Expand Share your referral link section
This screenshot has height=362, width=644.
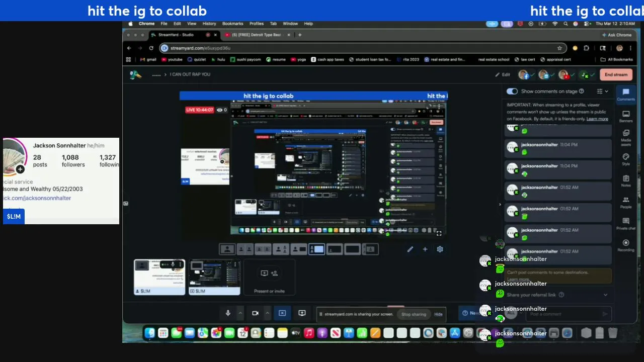point(558,295)
